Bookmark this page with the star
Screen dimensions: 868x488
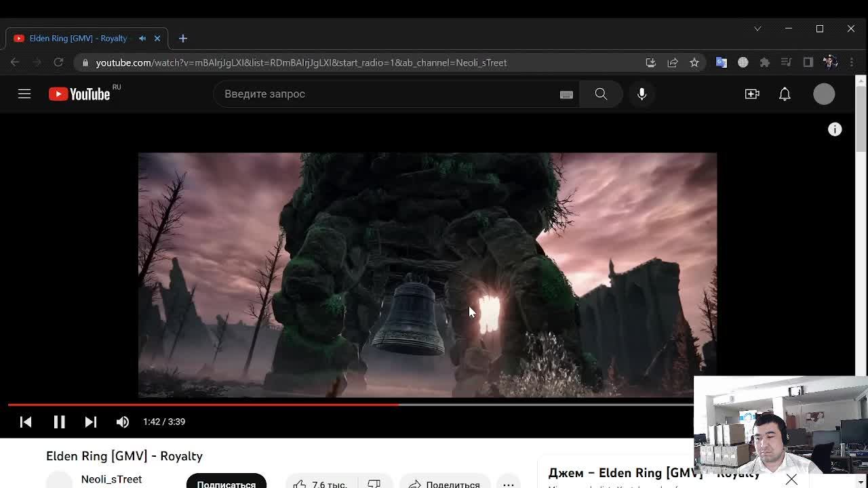click(694, 62)
